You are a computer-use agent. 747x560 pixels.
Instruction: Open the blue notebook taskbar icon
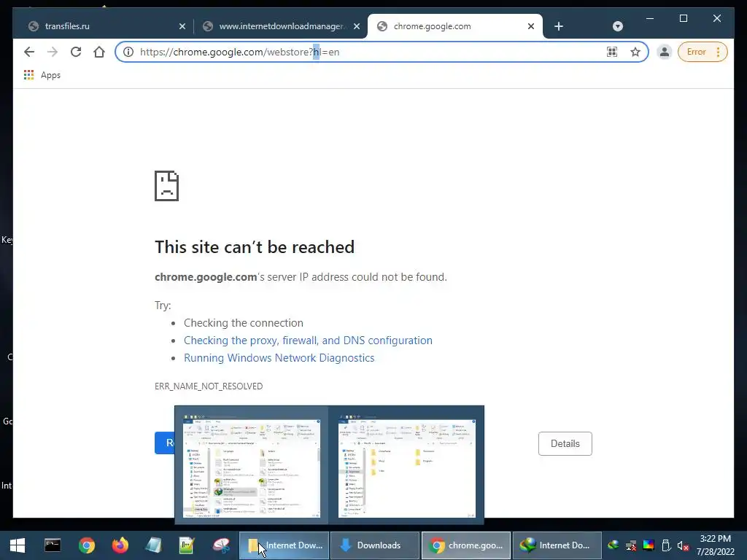coord(153,545)
